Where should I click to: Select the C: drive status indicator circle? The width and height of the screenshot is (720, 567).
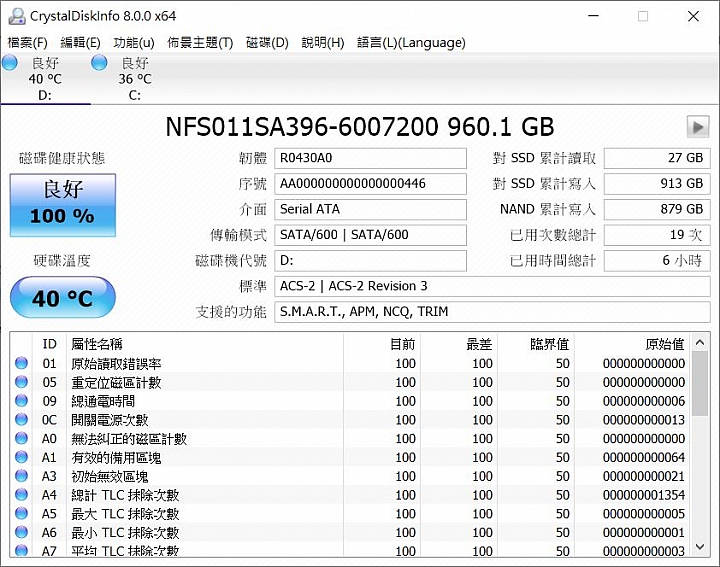(x=99, y=63)
